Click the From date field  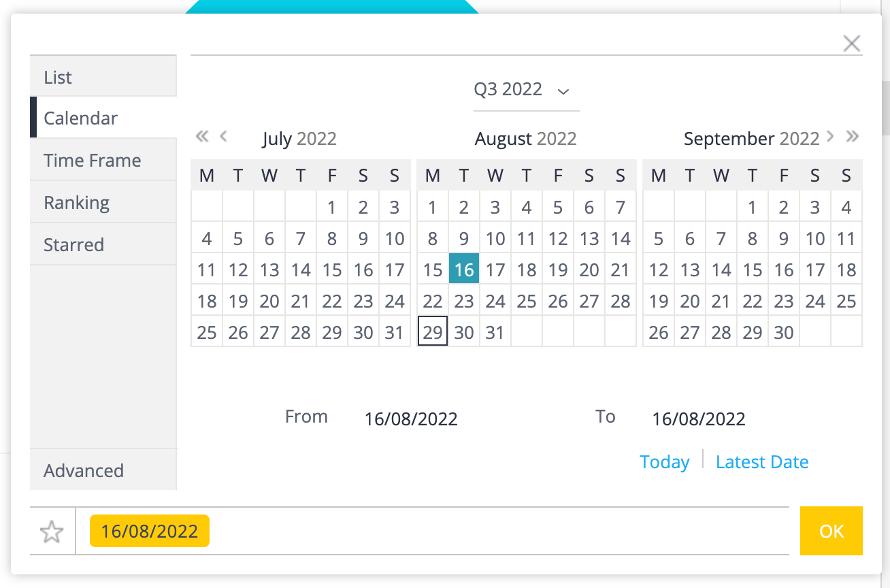point(411,419)
